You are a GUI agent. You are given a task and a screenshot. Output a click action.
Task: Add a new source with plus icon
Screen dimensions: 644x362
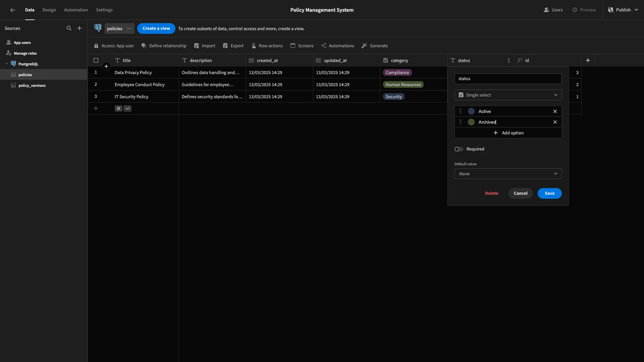point(79,28)
